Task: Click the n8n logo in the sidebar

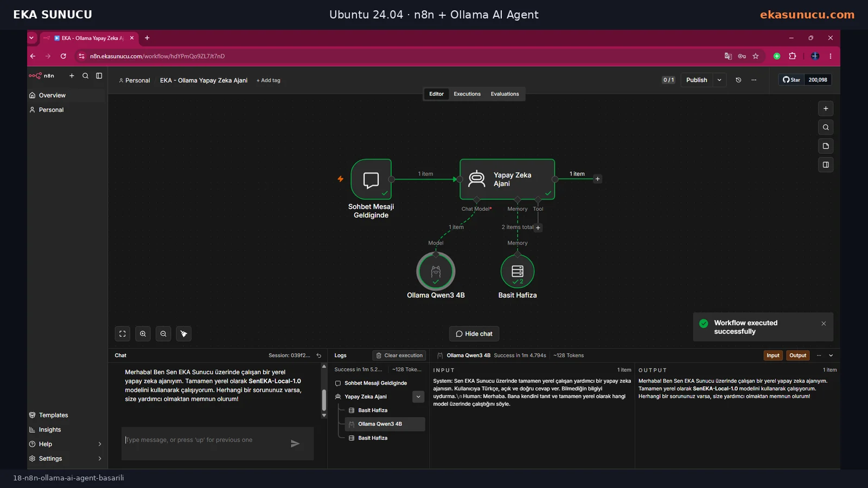Action: (x=41, y=76)
